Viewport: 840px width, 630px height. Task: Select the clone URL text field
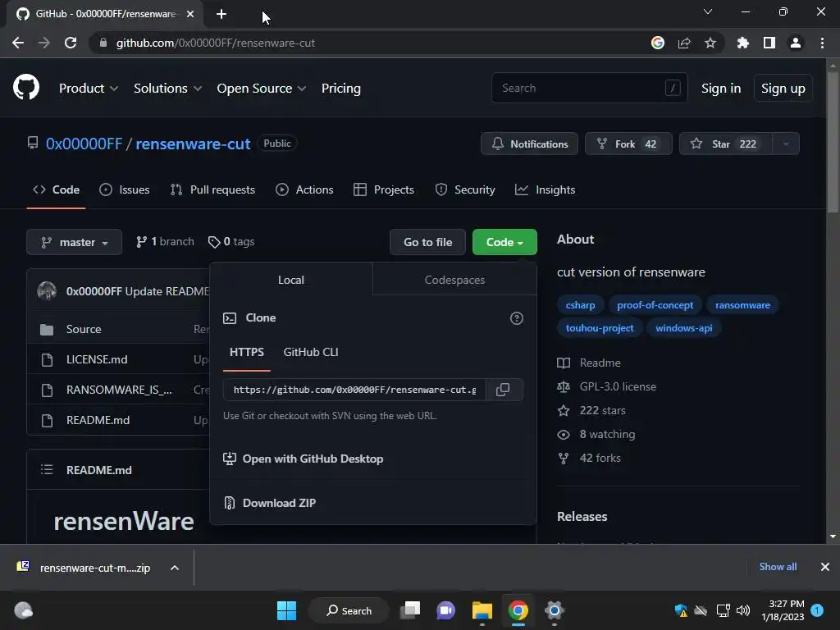pyautogui.click(x=354, y=390)
